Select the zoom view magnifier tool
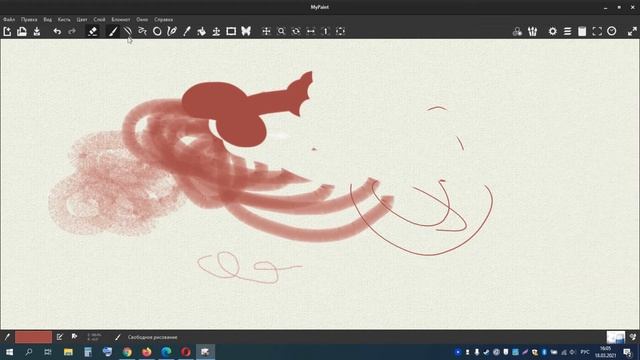Viewport: 640px width, 360px height. tap(281, 31)
